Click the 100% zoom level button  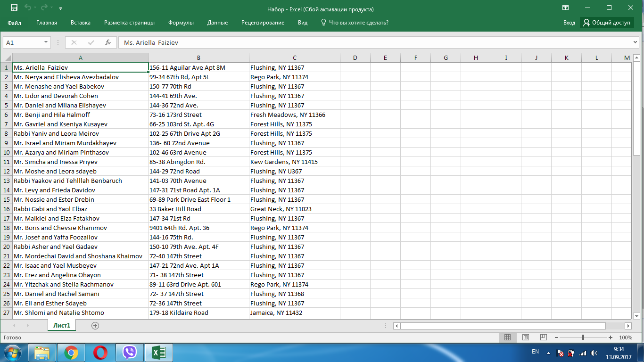click(x=626, y=337)
